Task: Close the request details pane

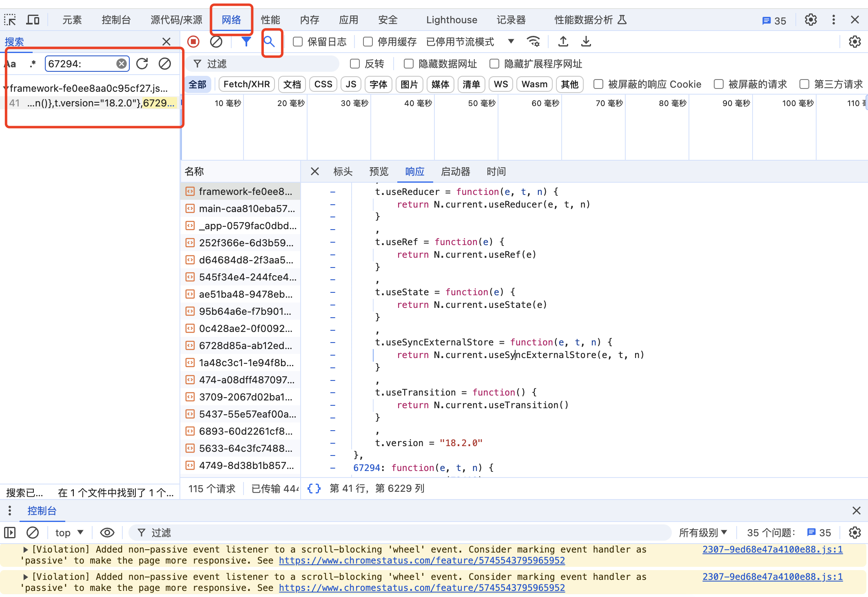Action: pos(314,171)
